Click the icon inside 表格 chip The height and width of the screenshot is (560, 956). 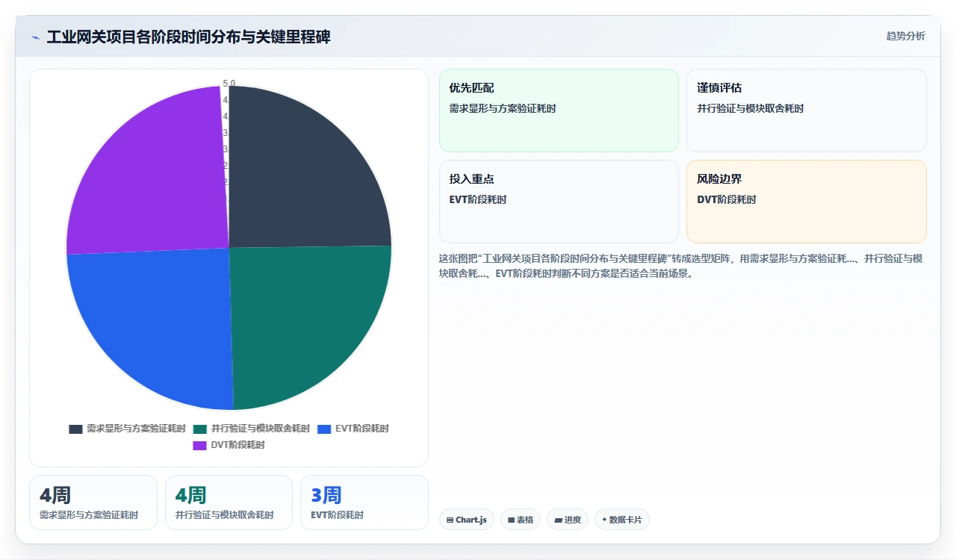click(x=511, y=520)
